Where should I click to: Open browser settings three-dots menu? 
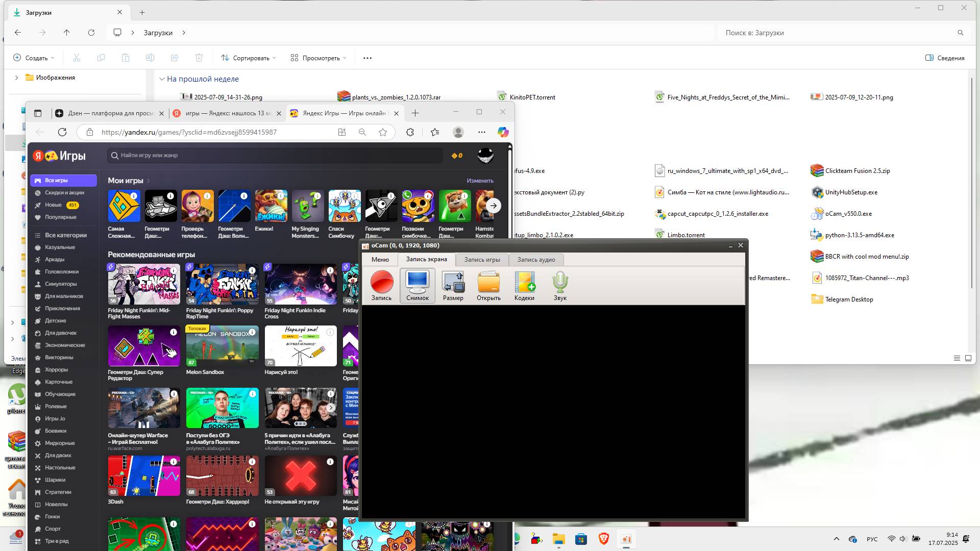(x=482, y=132)
